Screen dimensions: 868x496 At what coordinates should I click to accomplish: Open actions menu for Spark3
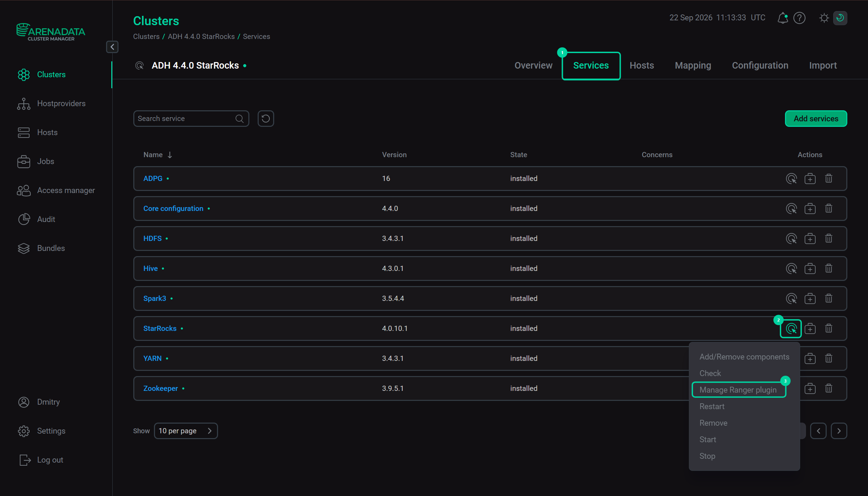[x=791, y=298]
